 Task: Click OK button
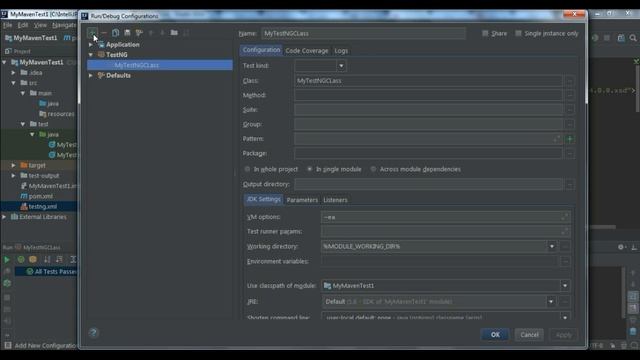(495, 335)
